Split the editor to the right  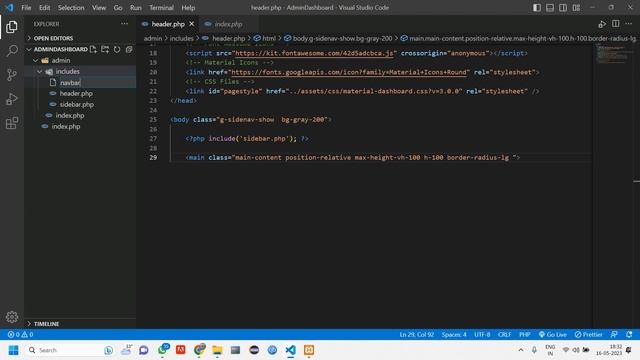tap(616, 24)
